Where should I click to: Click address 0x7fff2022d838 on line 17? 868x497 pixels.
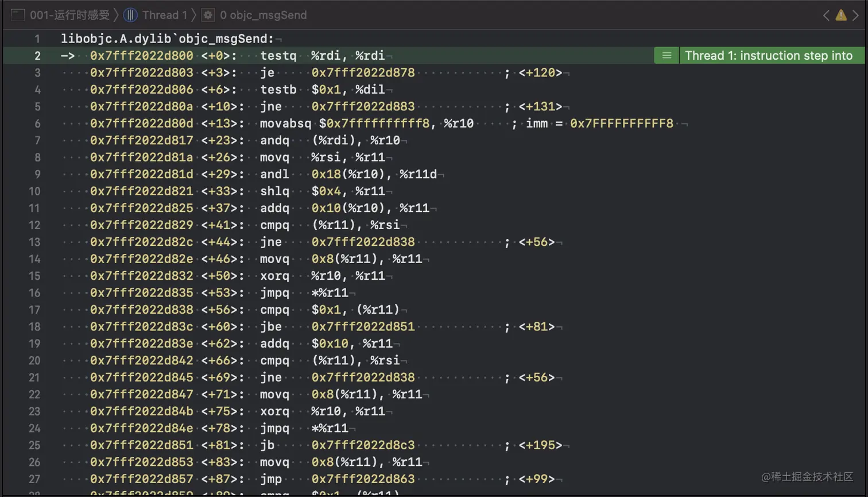click(x=142, y=310)
